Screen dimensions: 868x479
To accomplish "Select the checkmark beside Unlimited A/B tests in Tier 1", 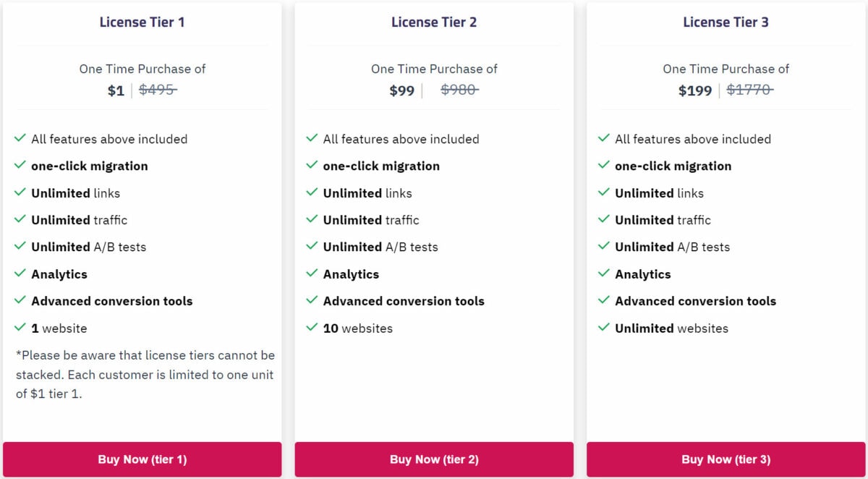I will (20, 247).
